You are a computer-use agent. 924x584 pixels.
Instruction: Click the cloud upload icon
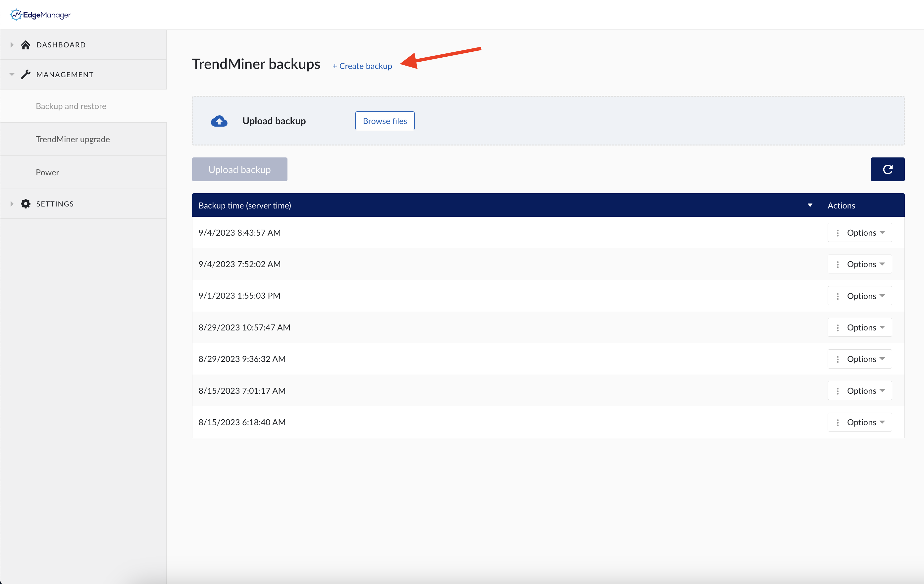[x=219, y=121]
